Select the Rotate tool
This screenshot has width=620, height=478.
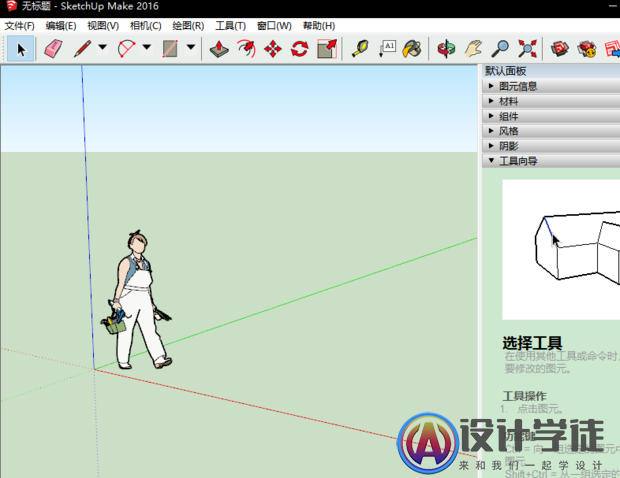pyautogui.click(x=300, y=49)
